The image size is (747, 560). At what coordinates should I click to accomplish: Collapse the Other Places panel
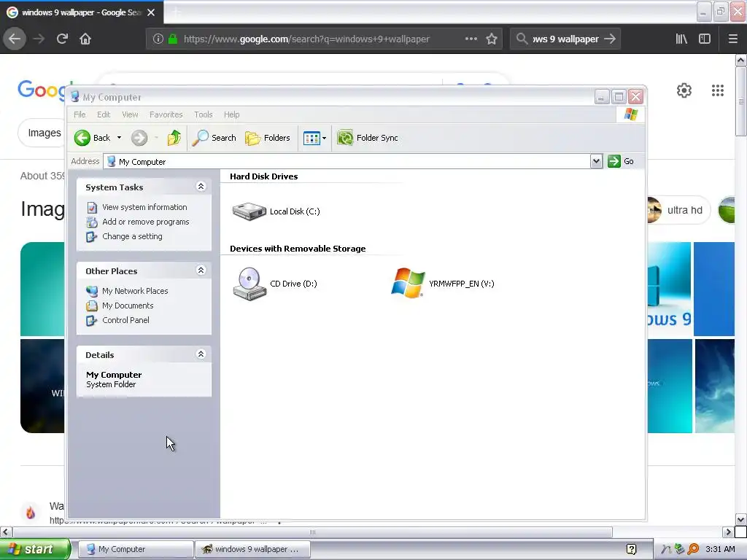201,271
